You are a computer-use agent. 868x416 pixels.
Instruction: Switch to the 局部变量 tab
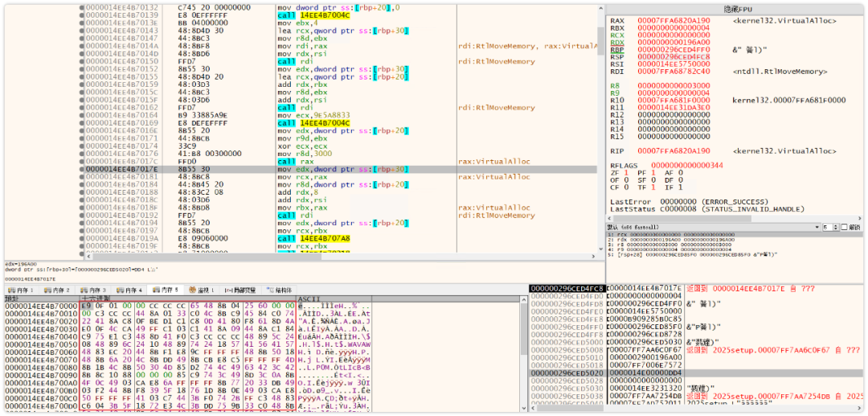coord(241,290)
